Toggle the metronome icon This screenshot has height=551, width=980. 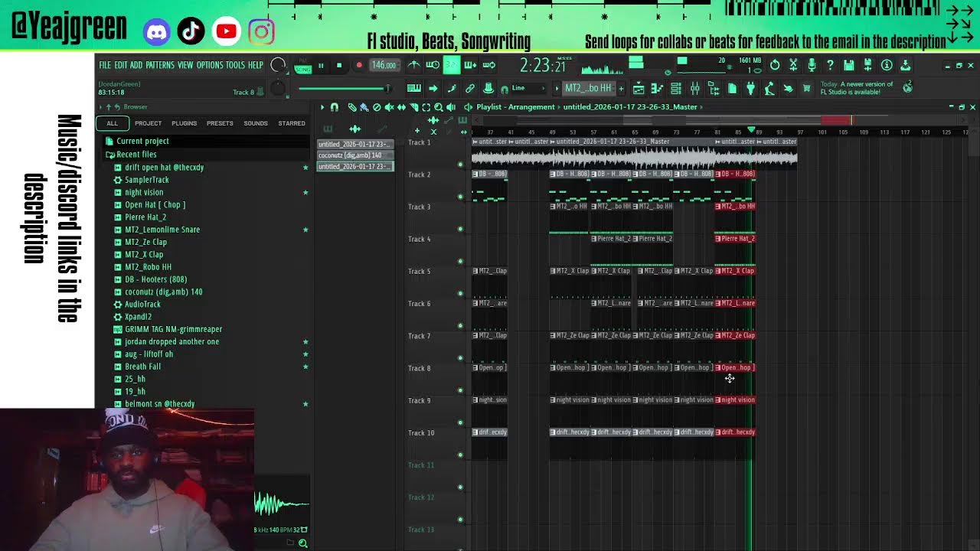point(413,65)
